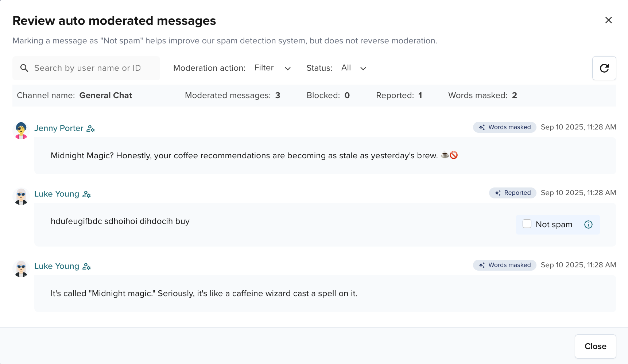Click the sparkle icon on the Reported badge
The image size is (628, 364).
pyautogui.click(x=499, y=193)
